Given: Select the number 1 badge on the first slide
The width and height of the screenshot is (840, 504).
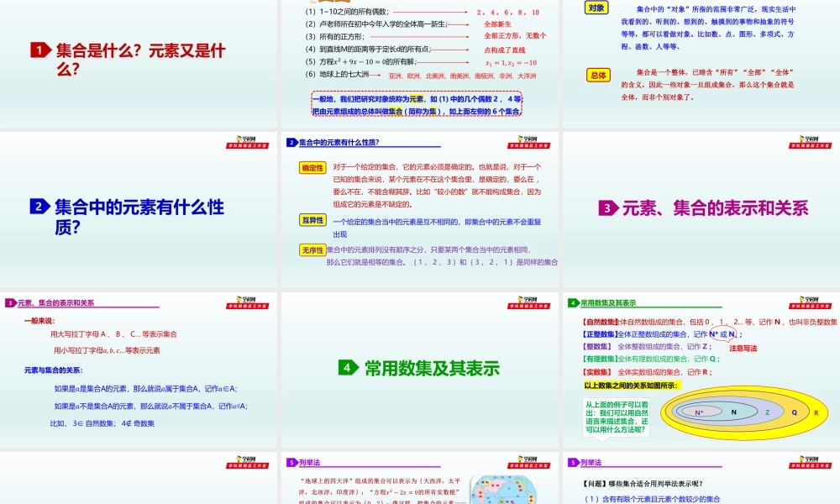Looking at the screenshot, I should click(x=38, y=48).
